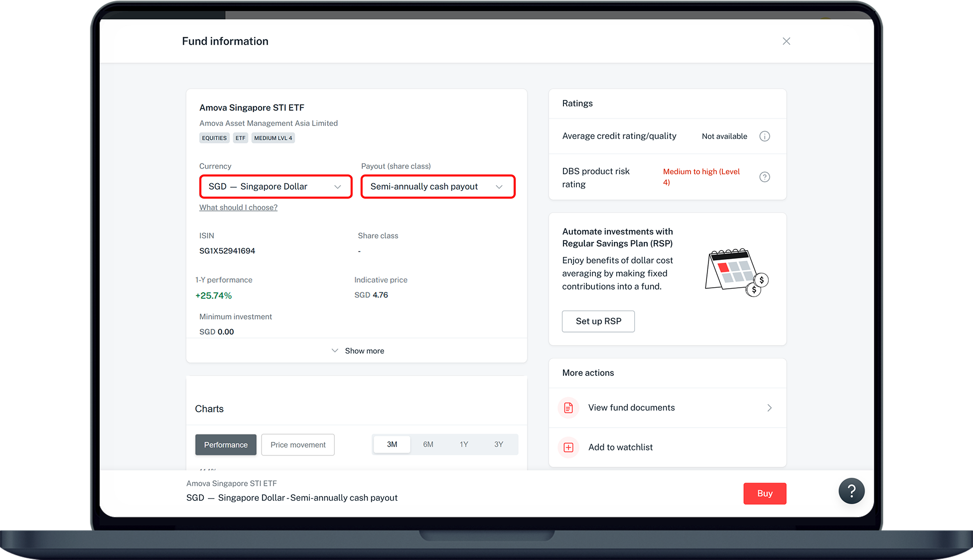Image resolution: width=973 pixels, height=560 pixels.
Task: Open the chevron next to View fund documents
Action: pos(769,408)
